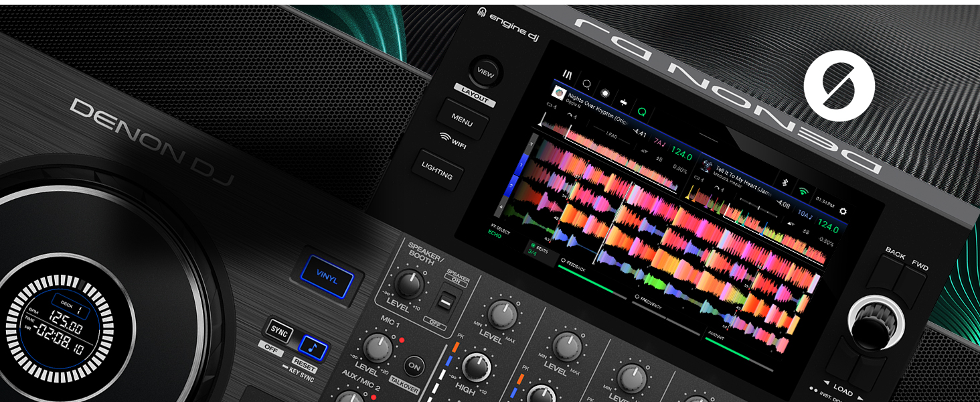Tap the green Wi-Fi status icon on the screen
Image resolution: width=980 pixels, height=402 pixels.
pos(804,192)
